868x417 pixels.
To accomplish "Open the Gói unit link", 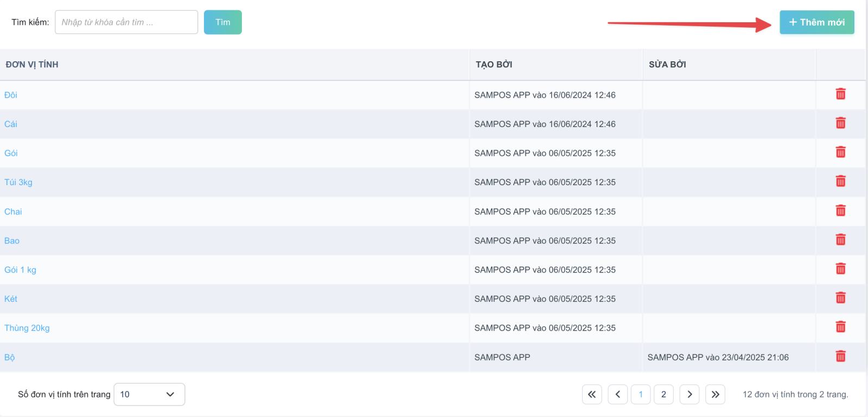I will pos(11,153).
